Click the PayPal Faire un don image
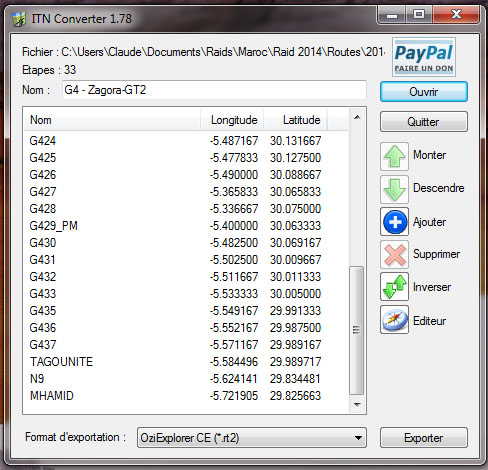The height and width of the screenshot is (470, 488). tap(424, 57)
